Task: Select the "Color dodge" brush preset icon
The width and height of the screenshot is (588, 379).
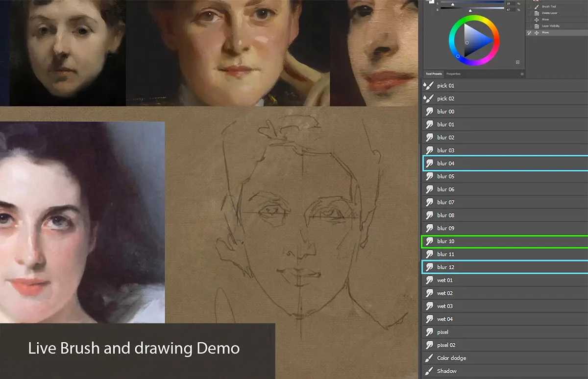Action: (x=429, y=358)
